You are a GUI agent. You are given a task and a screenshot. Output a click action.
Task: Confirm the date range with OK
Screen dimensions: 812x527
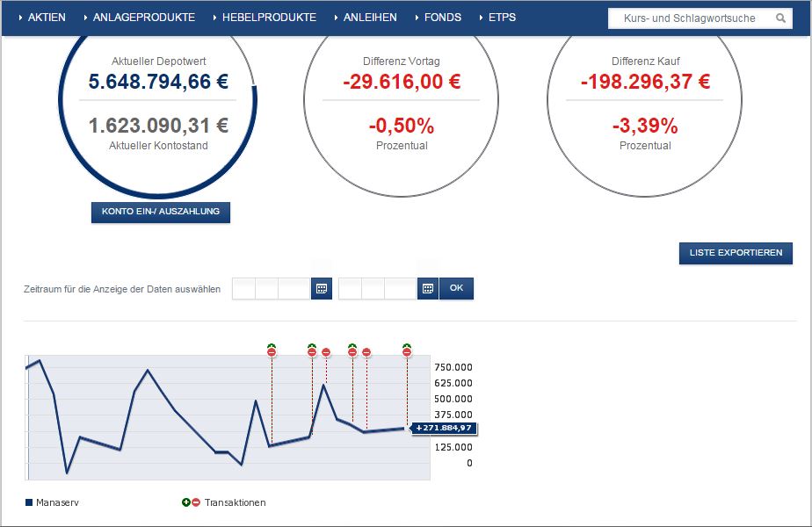pyautogui.click(x=456, y=288)
